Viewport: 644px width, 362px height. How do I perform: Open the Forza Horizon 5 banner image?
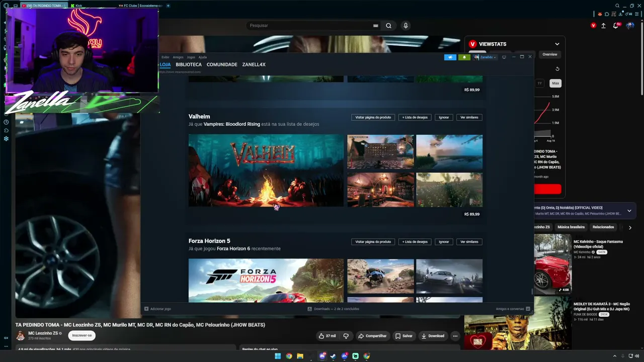[x=266, y=280]
